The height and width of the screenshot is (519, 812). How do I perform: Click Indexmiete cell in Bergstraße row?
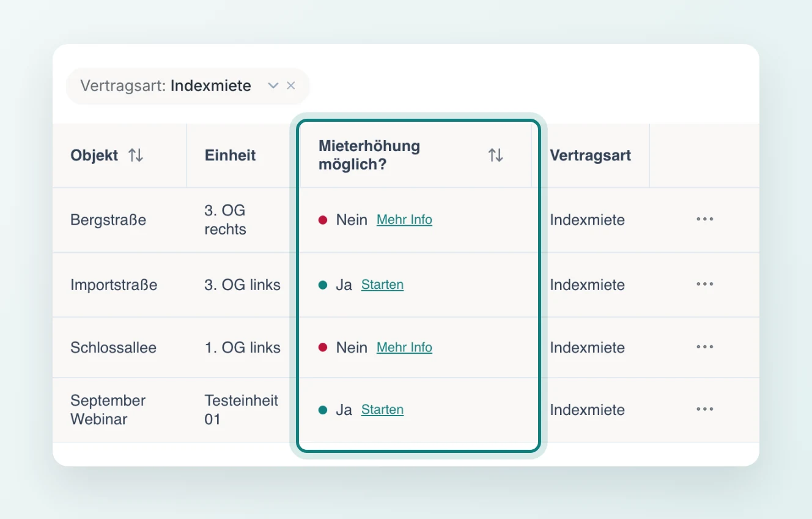pyautogui.click(x=587, y=220)
